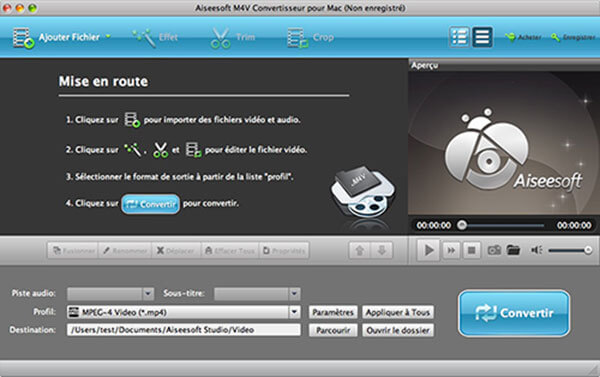Mute the preview with the speaker icon

536,250
